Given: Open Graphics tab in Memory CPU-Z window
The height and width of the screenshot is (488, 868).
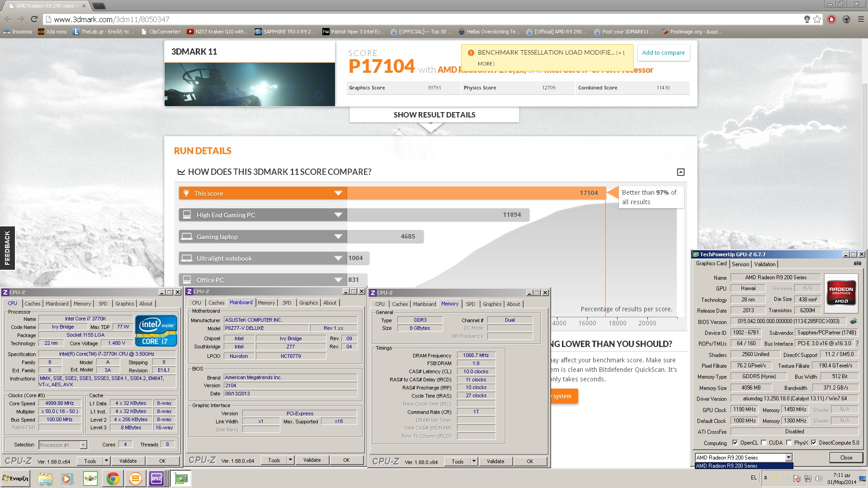Looking at the screenshot, I should pyautogui.click(x=492, y=304).
